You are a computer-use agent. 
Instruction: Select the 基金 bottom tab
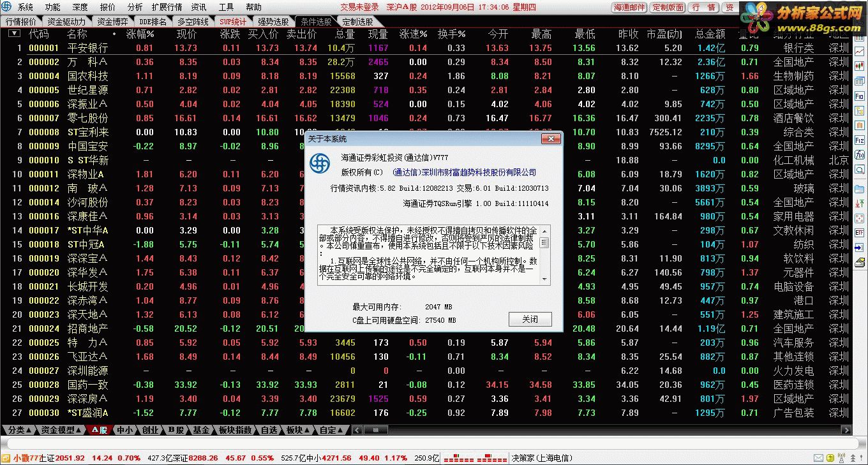click(x=201, y=430)
